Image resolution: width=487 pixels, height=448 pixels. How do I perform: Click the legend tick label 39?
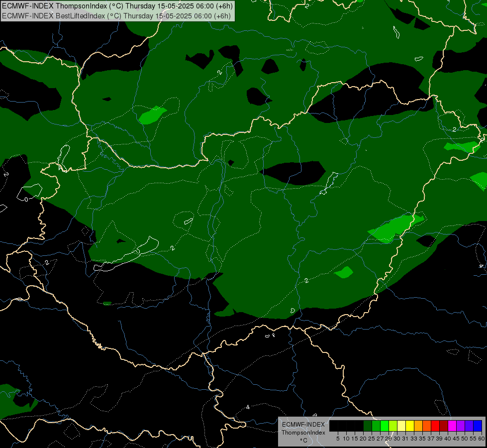[x=439, y=439]
